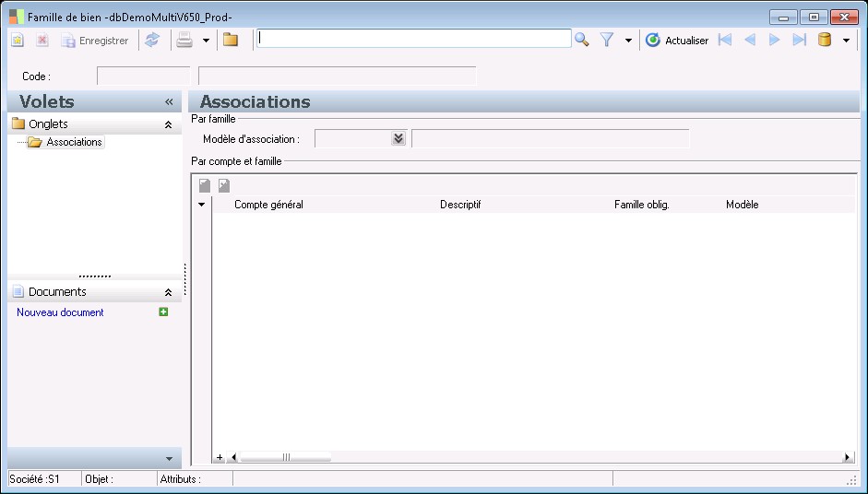Click the application icon in title bar

tap(17, 18)
